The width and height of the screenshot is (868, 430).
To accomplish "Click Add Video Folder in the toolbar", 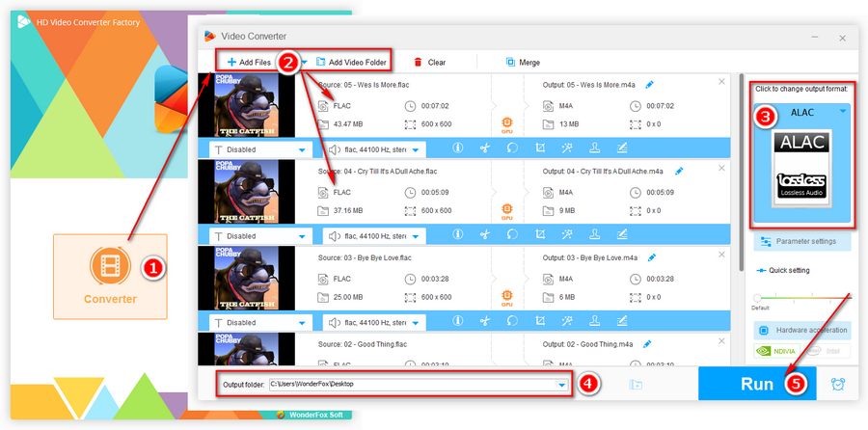I will pyautogui.click(x=351, y=62).
